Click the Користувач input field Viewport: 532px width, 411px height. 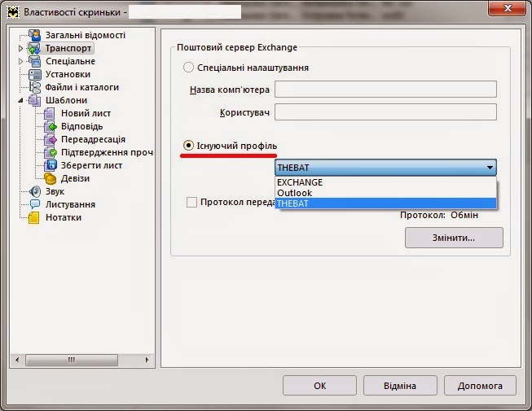(386, 111)
